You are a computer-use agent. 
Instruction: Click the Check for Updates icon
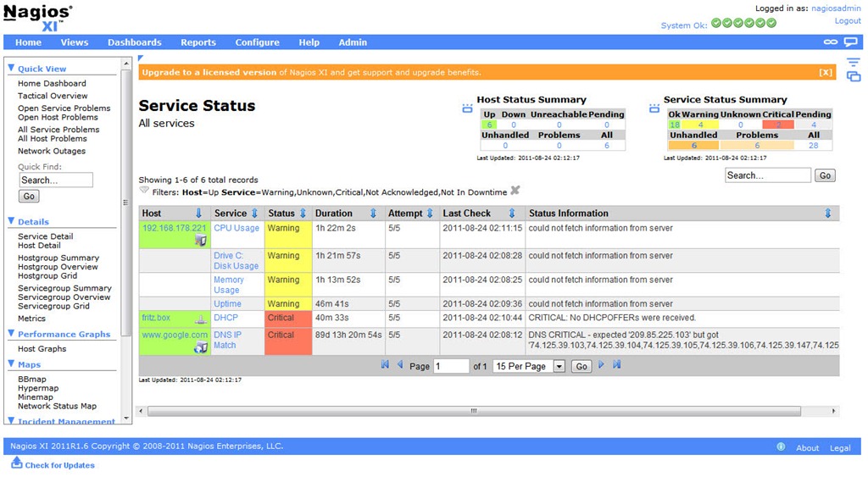(x=16, y=463)
